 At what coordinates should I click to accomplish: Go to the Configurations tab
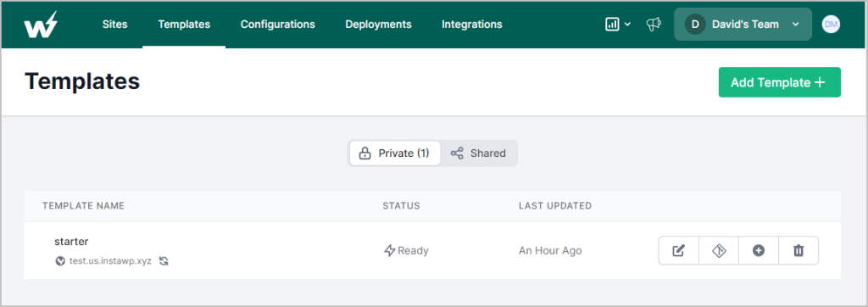point(277,25)
